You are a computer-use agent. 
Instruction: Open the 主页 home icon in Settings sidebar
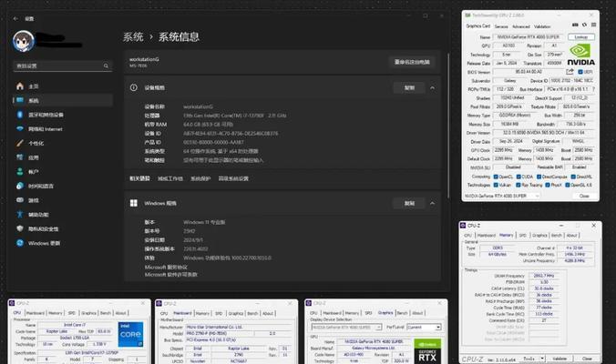[20, 86]
